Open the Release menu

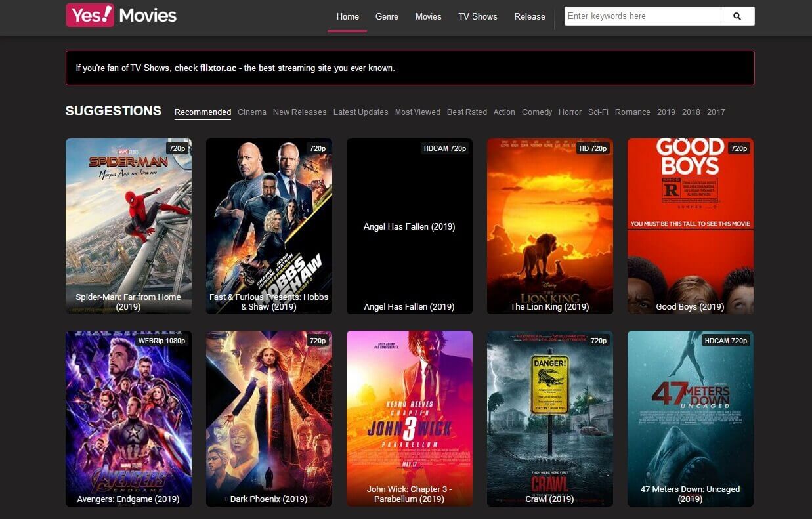(530, 16)
